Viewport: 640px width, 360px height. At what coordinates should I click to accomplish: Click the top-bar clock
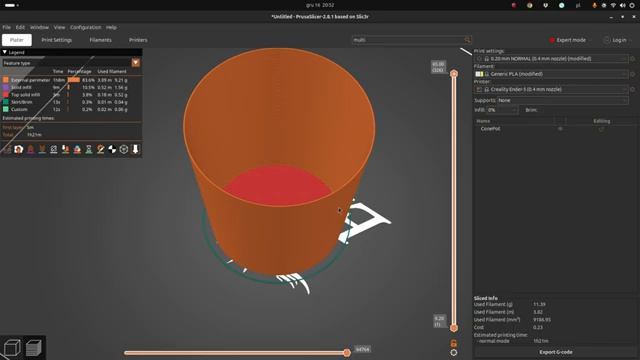click(320, 5)
